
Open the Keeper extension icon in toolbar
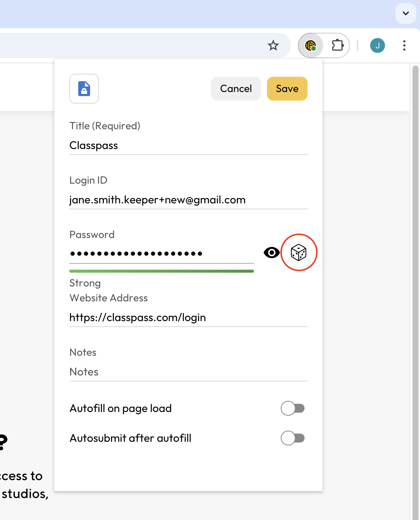click(311, 45)
